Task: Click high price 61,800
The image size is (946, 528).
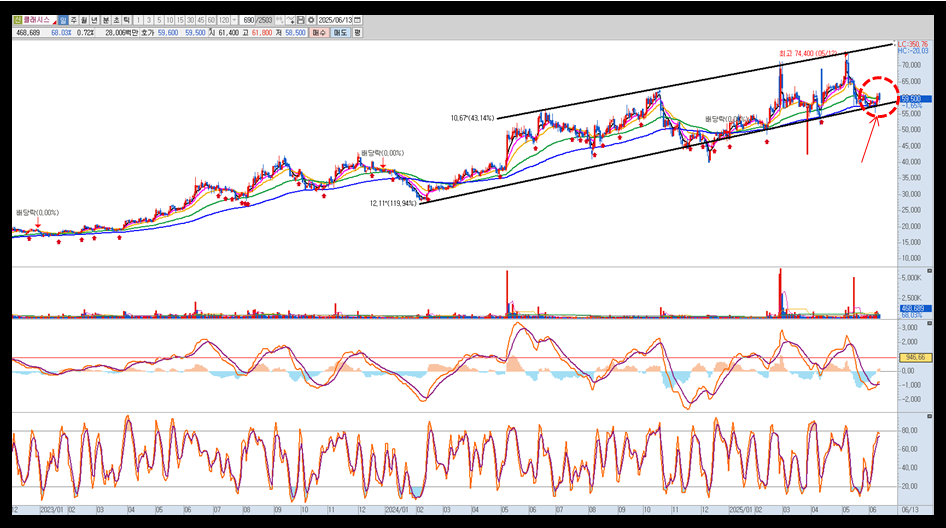Action: pyautogui.click(x=261, y=33)
